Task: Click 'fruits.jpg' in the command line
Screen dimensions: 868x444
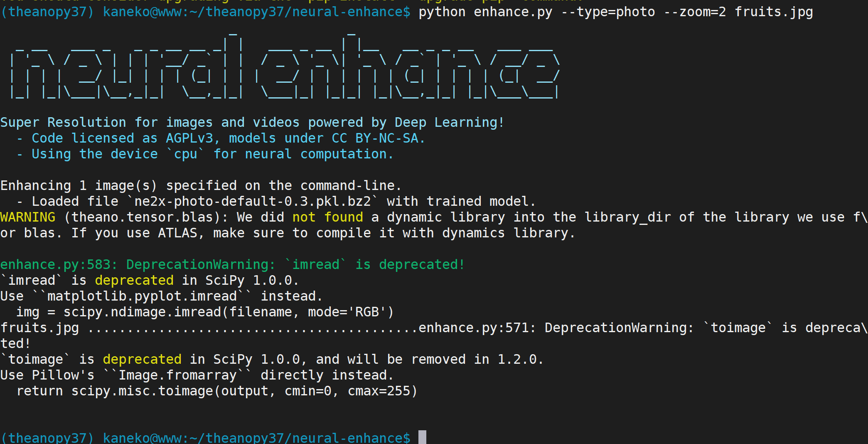Action: pos(774,12)
